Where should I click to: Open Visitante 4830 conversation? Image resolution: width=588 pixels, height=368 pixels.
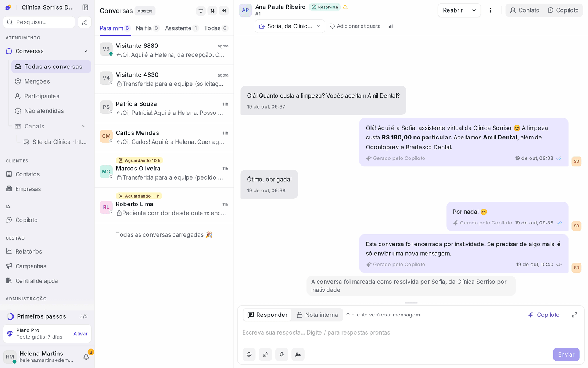(x=164, y=79)
